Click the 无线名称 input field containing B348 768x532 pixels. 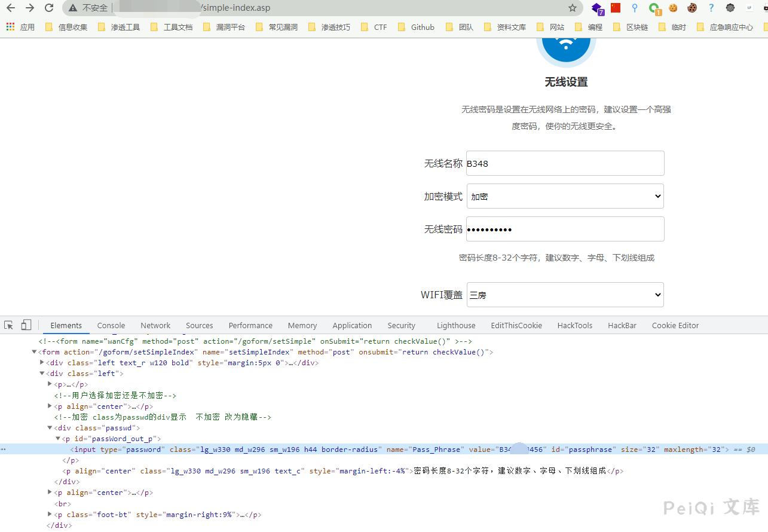tap(565, 163)
